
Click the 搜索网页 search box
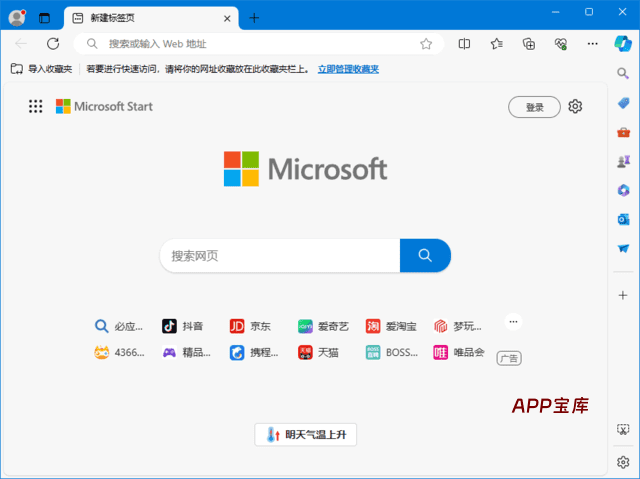(280, 255)
